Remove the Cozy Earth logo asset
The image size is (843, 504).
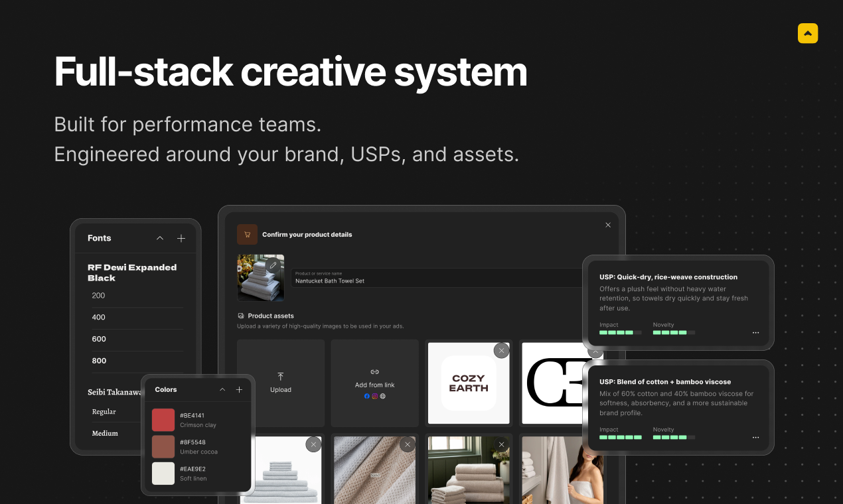pyautogui.click(x=501, y=350)
